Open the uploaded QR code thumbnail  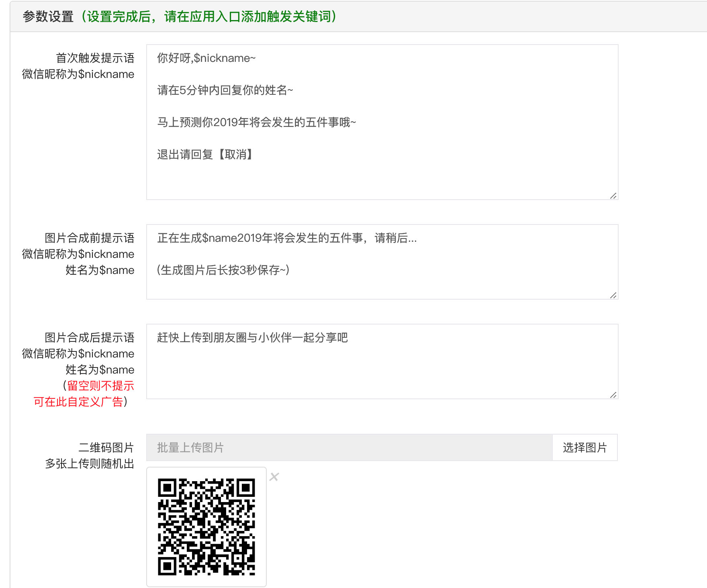tap(206, 527)
